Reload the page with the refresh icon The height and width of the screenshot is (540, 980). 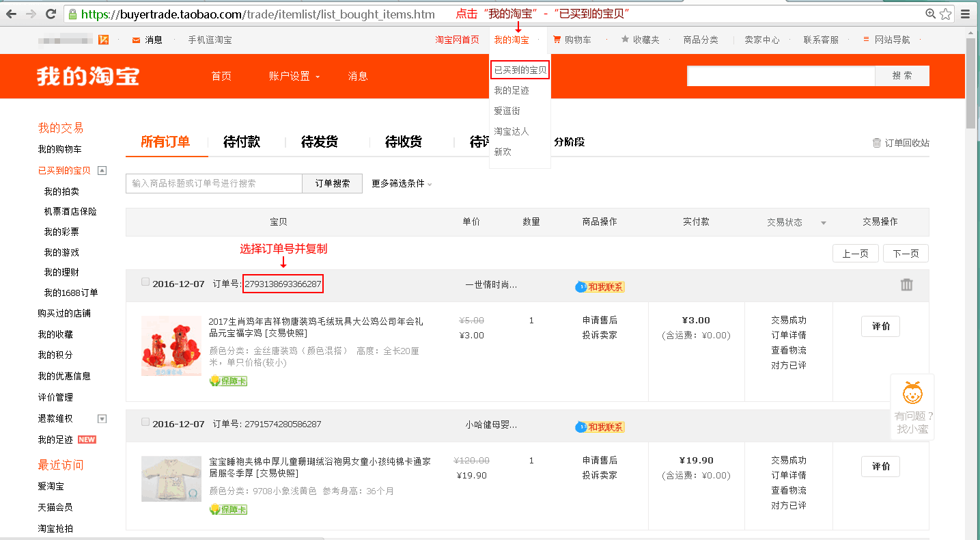point(51,14)
